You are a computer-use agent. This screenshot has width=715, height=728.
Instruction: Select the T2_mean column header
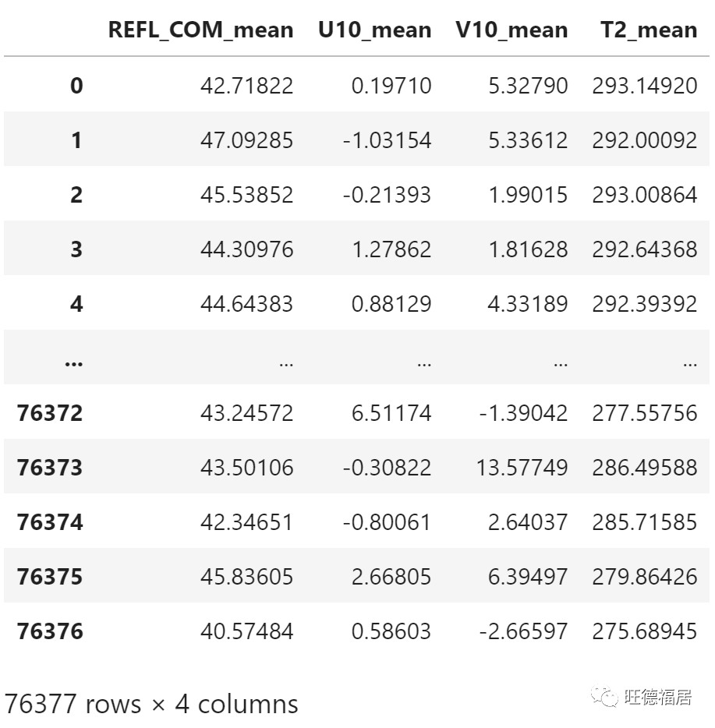click(649, 30)
